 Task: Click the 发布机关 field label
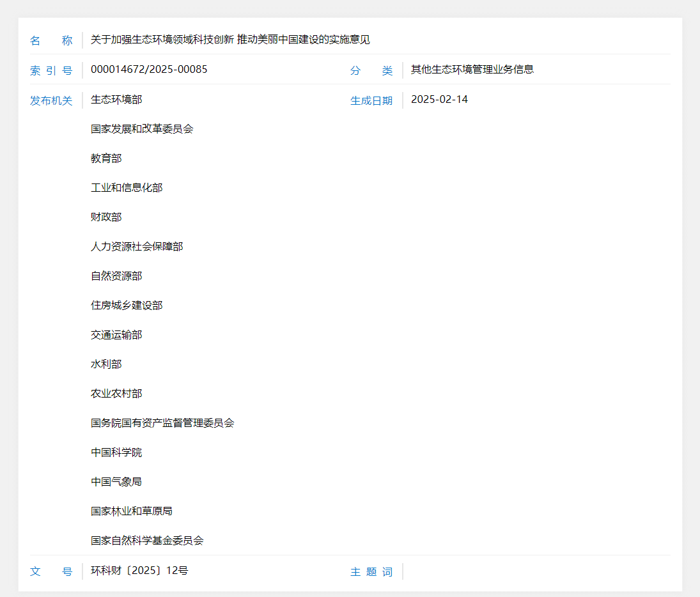tap(51, 100)
